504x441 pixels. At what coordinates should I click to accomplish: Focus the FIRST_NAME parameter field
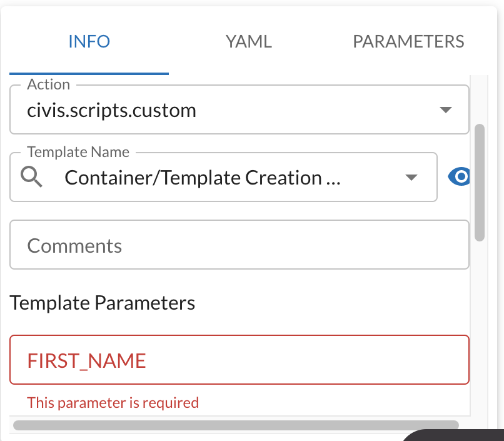coord(239,360)
